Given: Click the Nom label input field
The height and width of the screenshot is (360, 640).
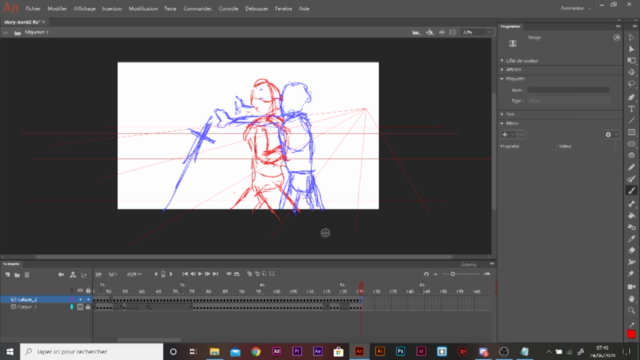Looking at the screenshot, I should 569,90.
